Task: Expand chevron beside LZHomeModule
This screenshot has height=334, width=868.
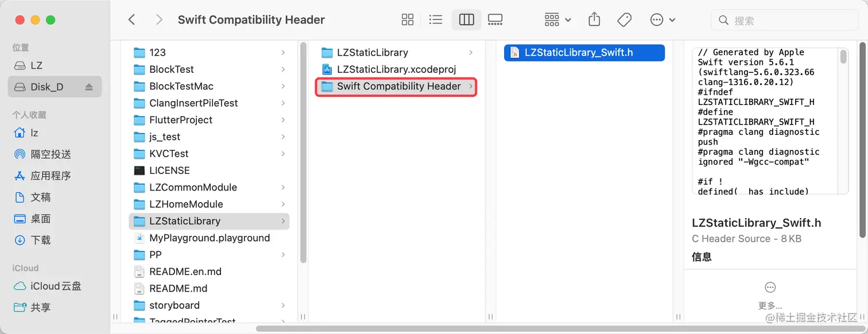Action: pos(283,204)
